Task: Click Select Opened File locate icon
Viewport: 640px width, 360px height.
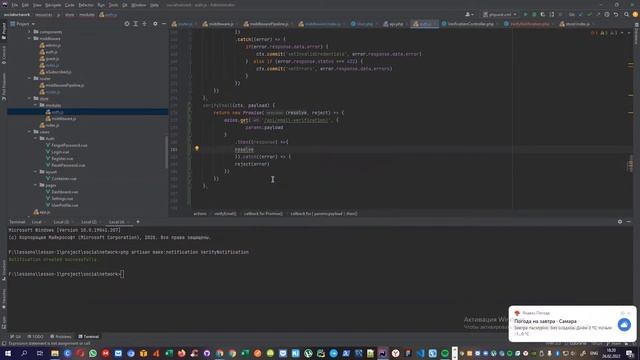Action: (x=127, y=24)
